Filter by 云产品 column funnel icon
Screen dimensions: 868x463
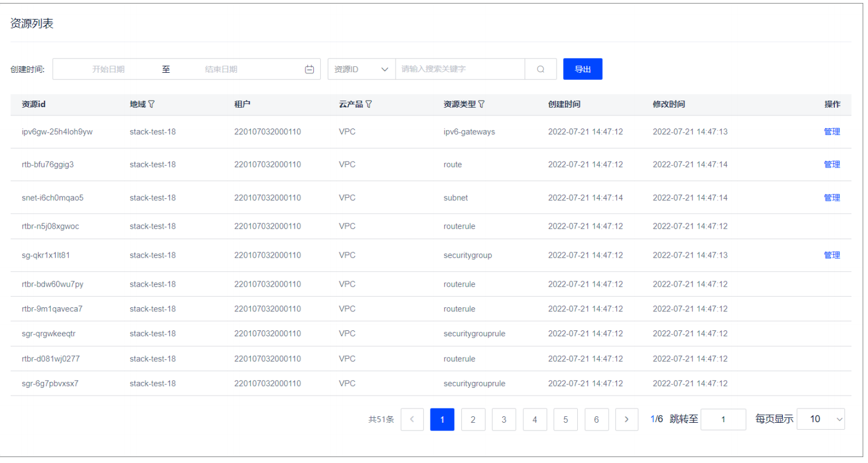[369, 104]
